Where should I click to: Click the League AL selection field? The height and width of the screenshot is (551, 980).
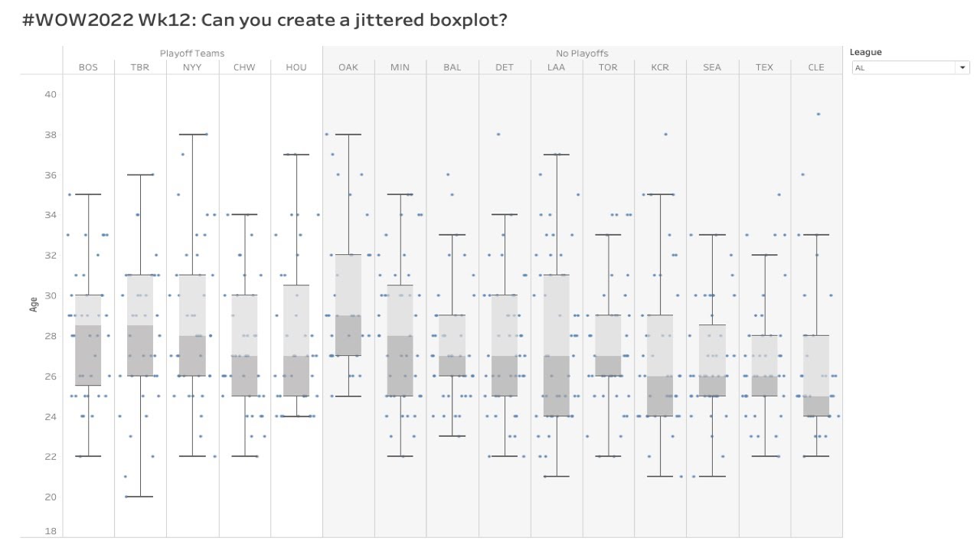pos(903,67)
